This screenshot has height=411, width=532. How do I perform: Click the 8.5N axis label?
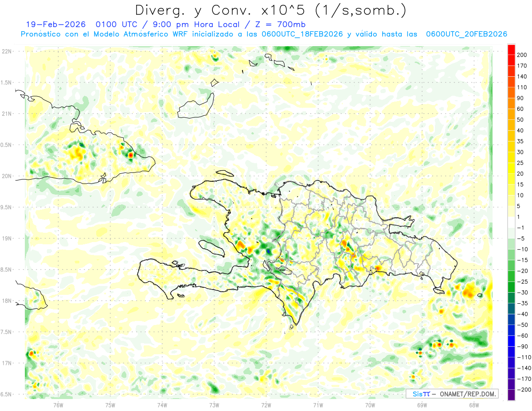pyautogui.click(x=7, y=270)
